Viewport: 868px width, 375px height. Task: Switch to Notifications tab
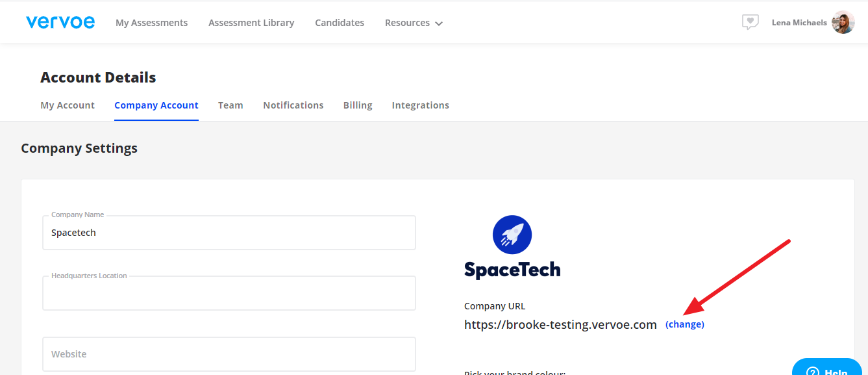pos(293,105)
